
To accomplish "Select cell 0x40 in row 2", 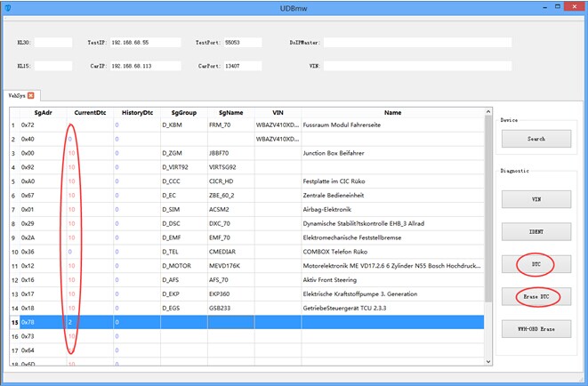I will [43, 139].
